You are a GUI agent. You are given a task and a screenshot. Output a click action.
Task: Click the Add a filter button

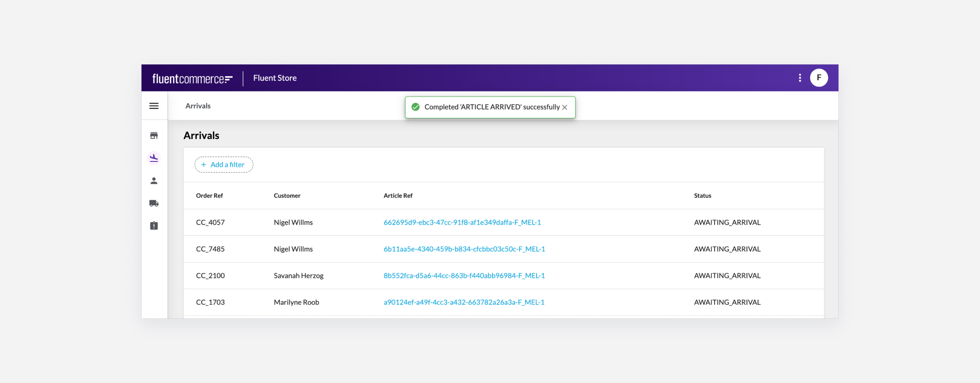click(224, 165)
